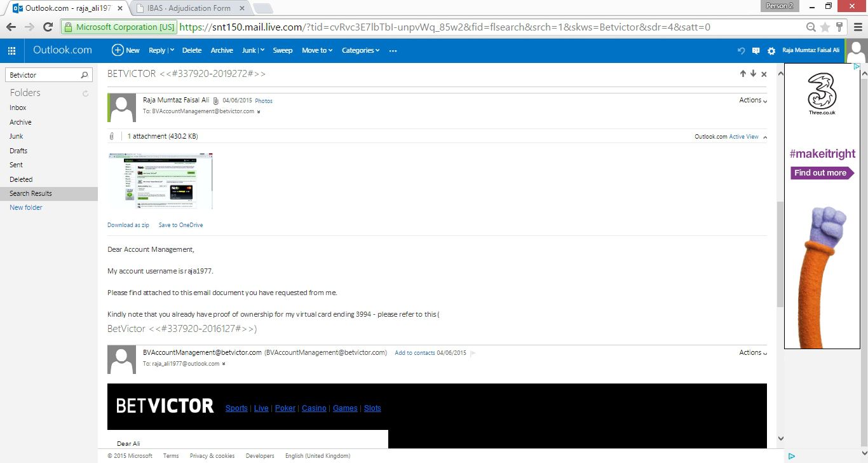Click the undo icon in the header

coord(741,50)
